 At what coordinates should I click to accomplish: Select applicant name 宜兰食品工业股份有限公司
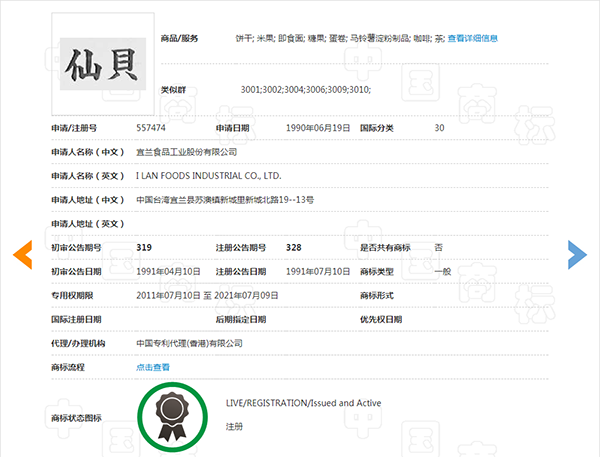[186, 152]
